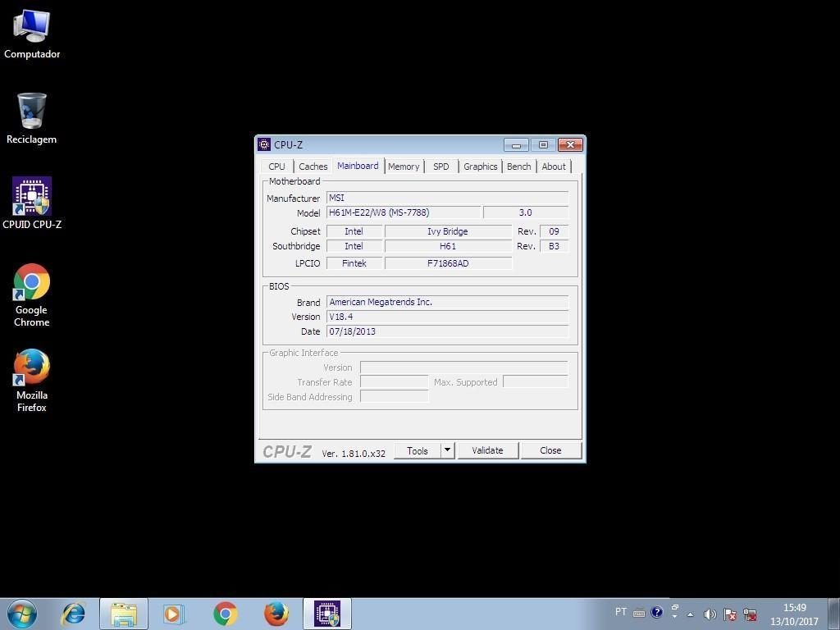This screenshot has height=630, width=840.
Task: Switch to the Memory tab
Action: pos(404,167)
